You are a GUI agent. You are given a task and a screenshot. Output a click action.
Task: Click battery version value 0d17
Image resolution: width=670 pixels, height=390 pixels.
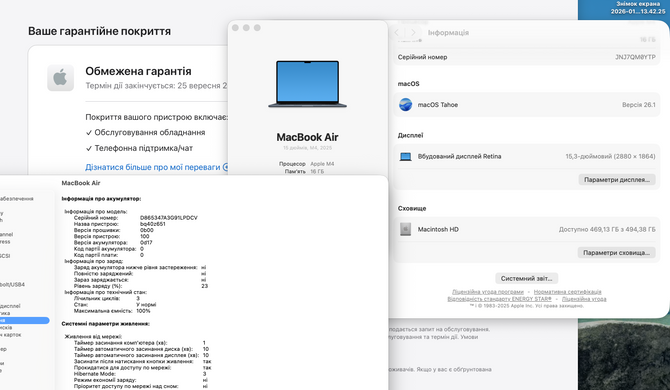coord(146,243)
